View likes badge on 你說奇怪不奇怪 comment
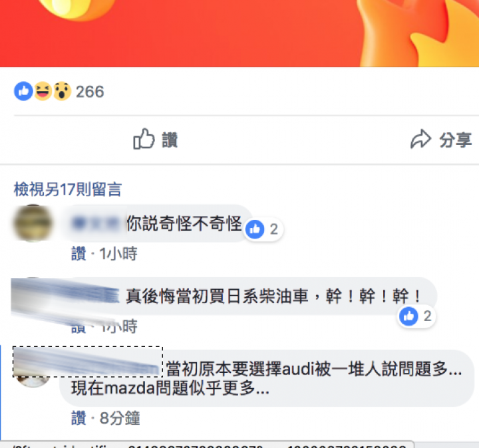 click(x=263, y=229)
